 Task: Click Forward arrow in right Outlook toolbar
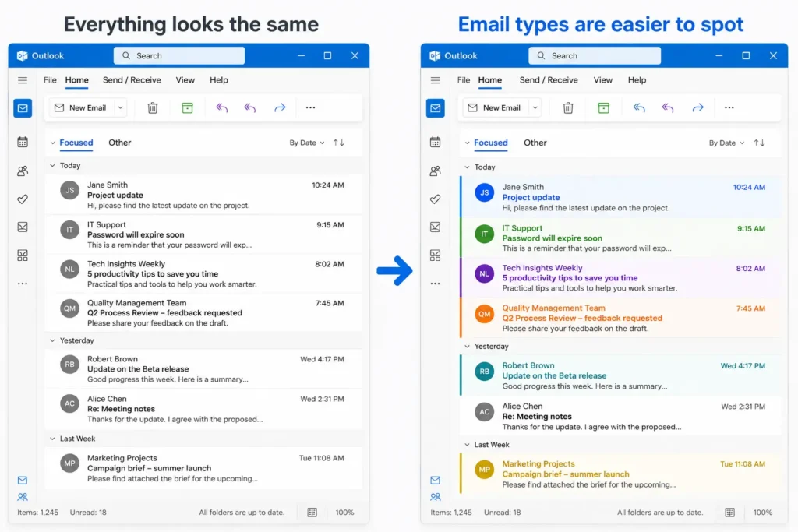coord(697,107)
